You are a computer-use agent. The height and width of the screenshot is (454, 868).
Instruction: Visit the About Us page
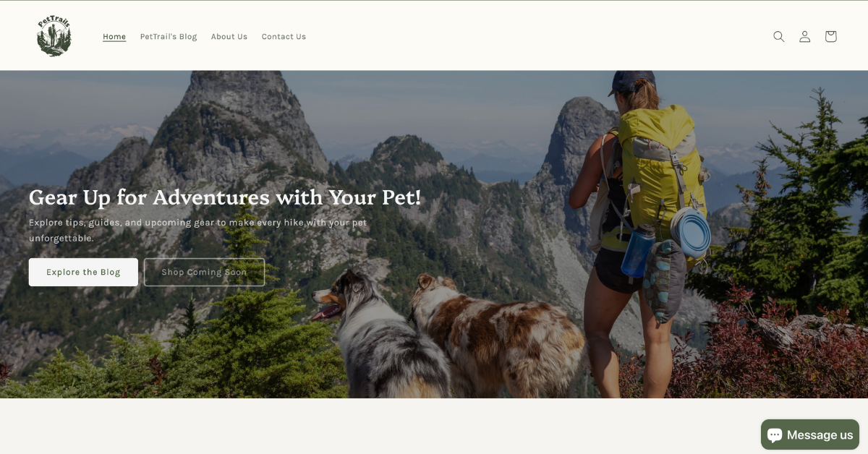[x=229, y=37]
